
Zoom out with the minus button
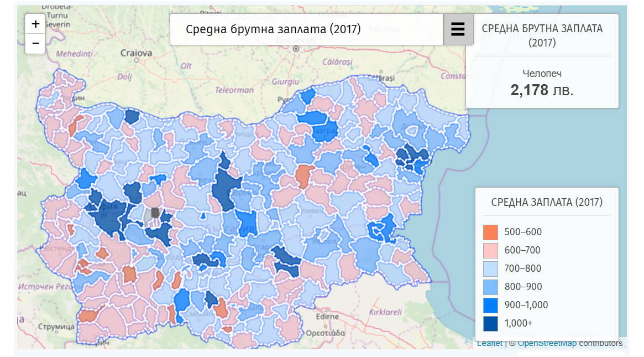[35, 43]
